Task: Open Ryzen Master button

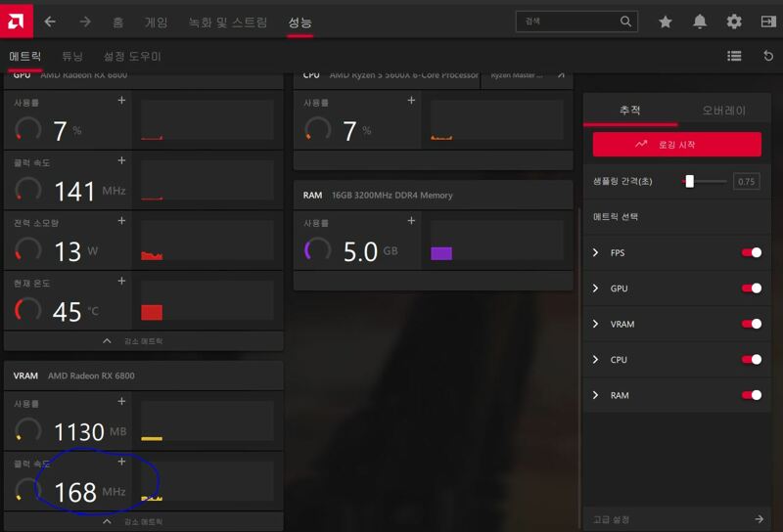Action: (x=527, y=75)
